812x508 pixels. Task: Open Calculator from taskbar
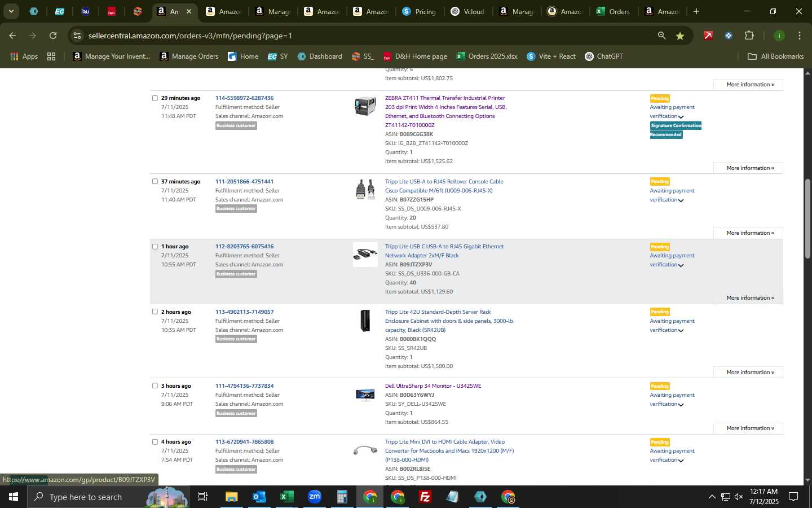click(342, 497)
